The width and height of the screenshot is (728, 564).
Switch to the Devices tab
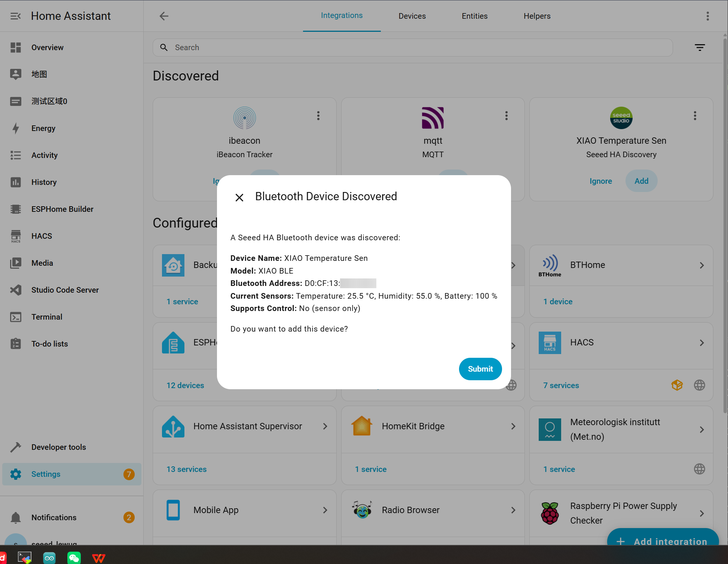pyautogui.click(x=412, y=16)
